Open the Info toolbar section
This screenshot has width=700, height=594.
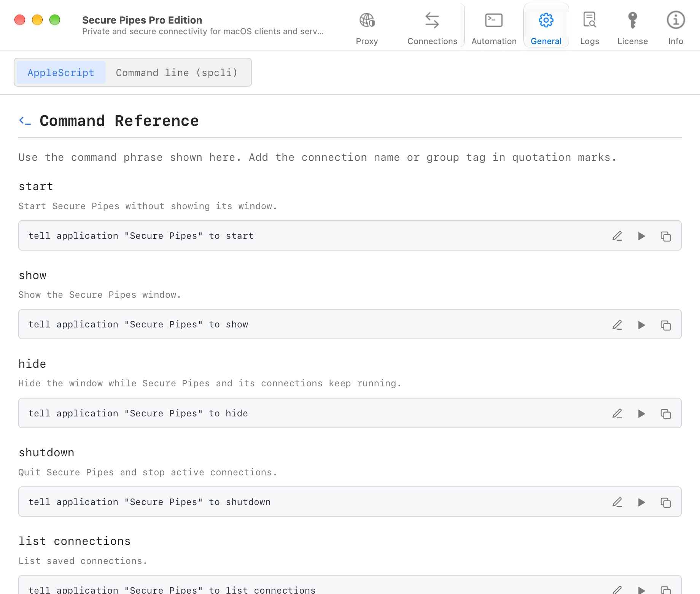point(676,28)
